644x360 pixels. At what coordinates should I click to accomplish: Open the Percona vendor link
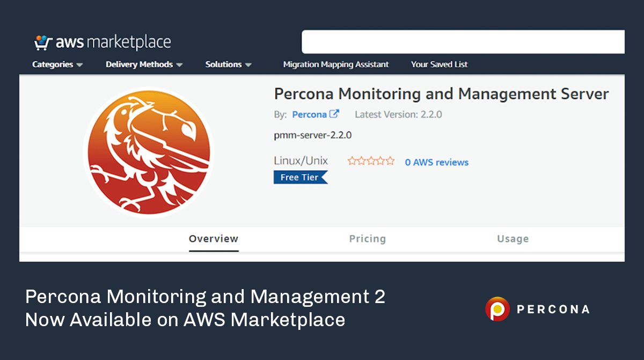tap(310, 114)
